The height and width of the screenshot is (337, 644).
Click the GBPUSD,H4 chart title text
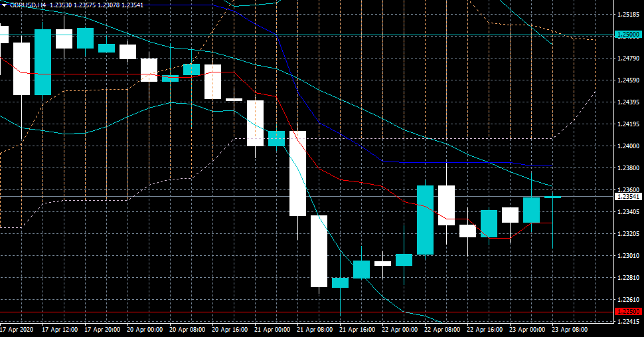pyautogui.click(x=27, y=5)
